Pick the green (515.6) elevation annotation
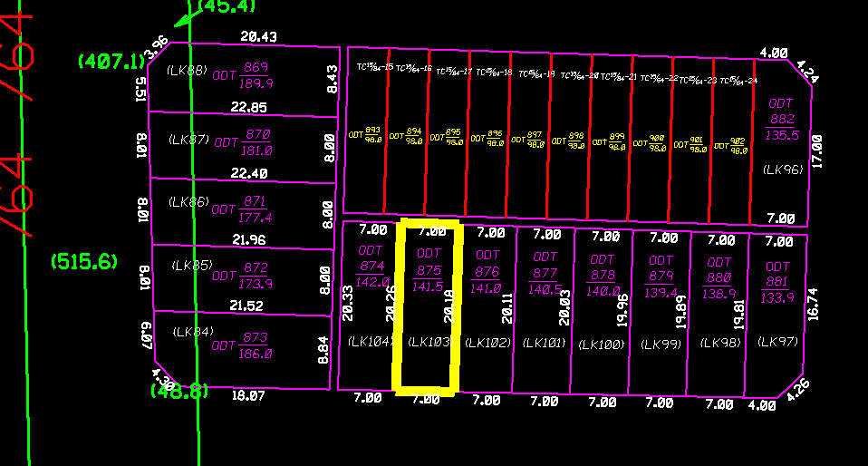 click(x=84, y=261)
